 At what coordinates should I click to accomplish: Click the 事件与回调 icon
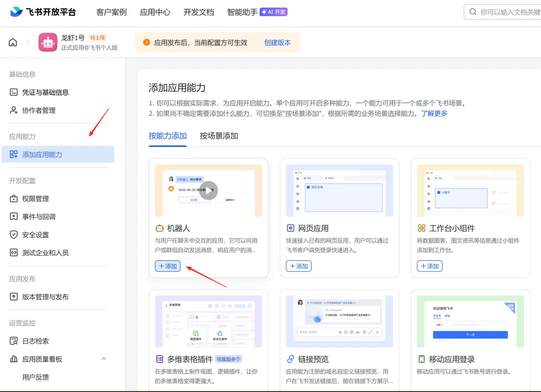(14, 216)
